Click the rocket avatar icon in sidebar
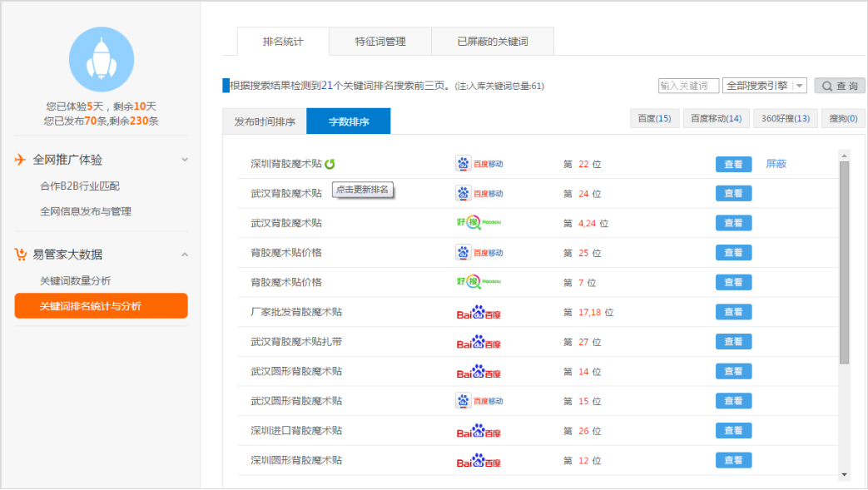The height and width of the screenshot is (490, 868). [x=102, y=59]
